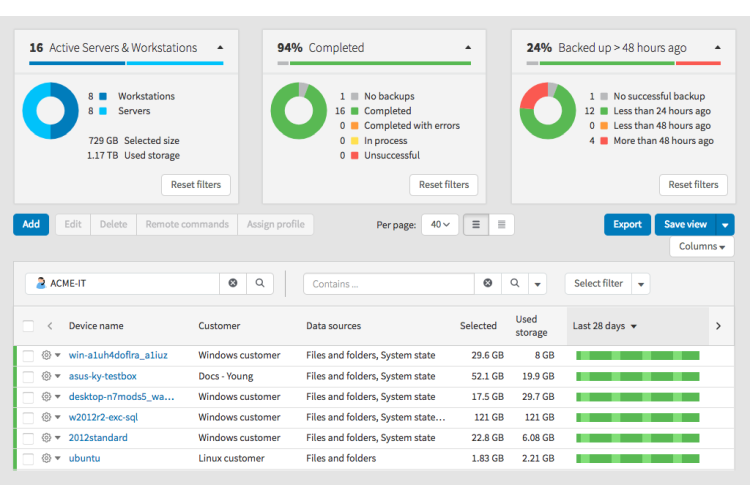
Task: Click gear icon for ubuntu device
Action: click(47, 459)
